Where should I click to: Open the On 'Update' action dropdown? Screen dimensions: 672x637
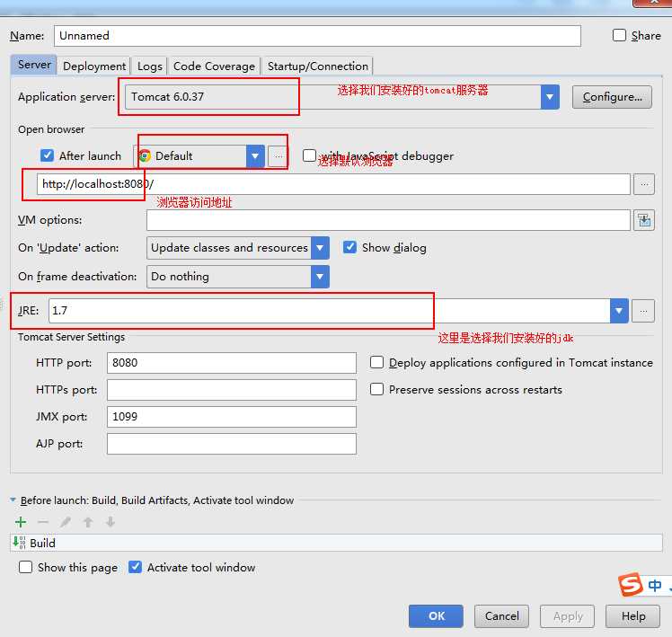pyautogui.click(x=320, y=248)
